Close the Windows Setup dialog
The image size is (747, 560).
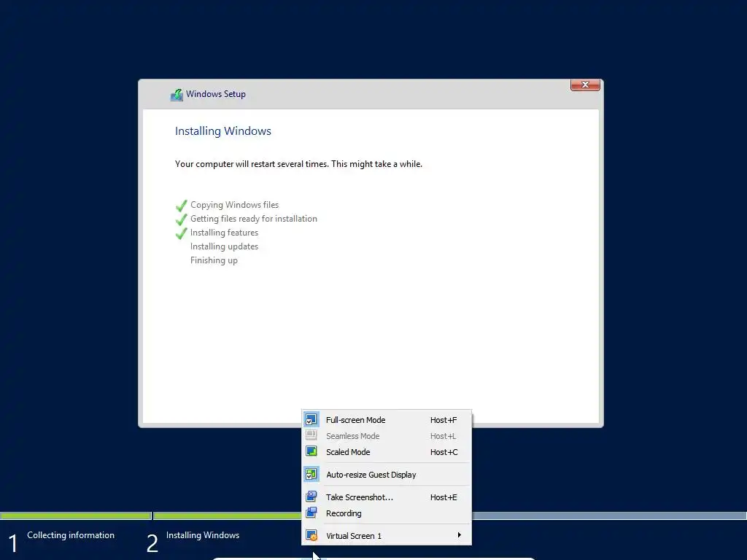coord(585,85)
